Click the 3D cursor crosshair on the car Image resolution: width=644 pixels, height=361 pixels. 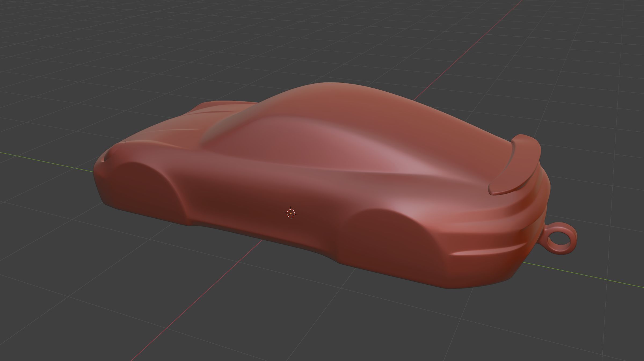point(291,214)
